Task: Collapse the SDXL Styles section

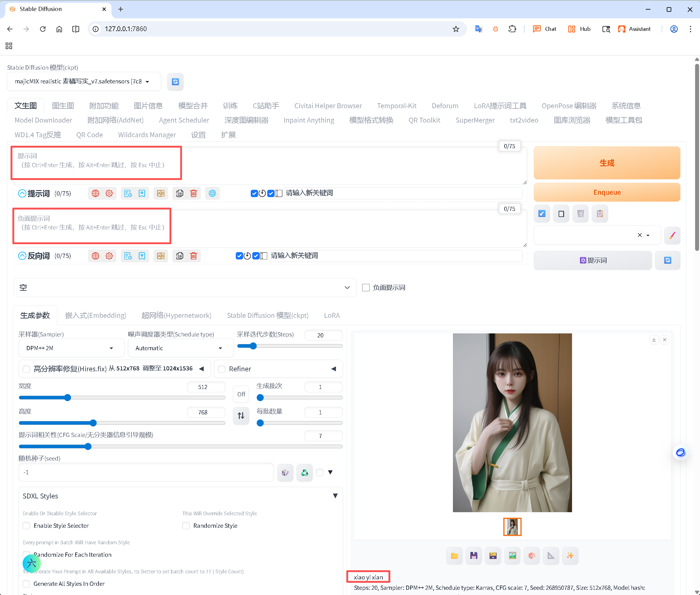Action: tap(335, 496)
